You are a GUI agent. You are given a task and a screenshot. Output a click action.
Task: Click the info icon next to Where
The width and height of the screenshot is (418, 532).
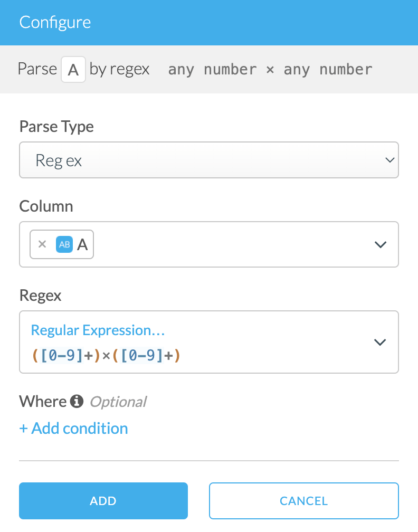click(x=76, y=401)
